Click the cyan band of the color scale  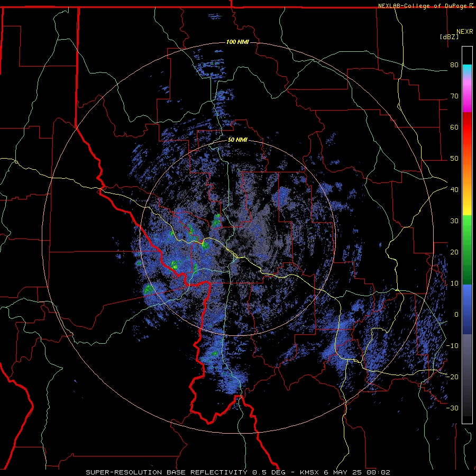tap(467, 70)
